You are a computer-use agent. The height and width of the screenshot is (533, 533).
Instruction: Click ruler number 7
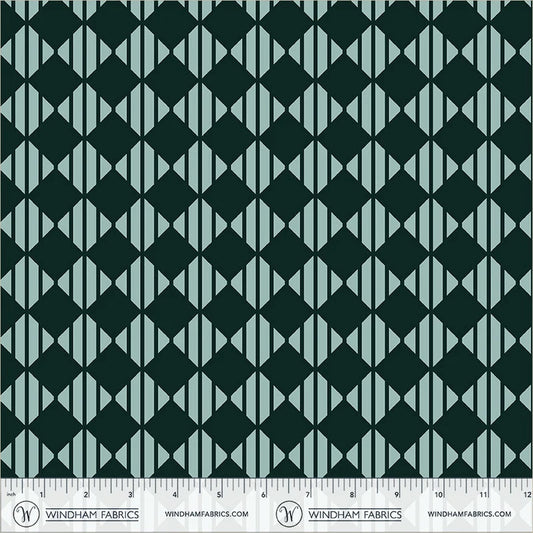point(308,495)
